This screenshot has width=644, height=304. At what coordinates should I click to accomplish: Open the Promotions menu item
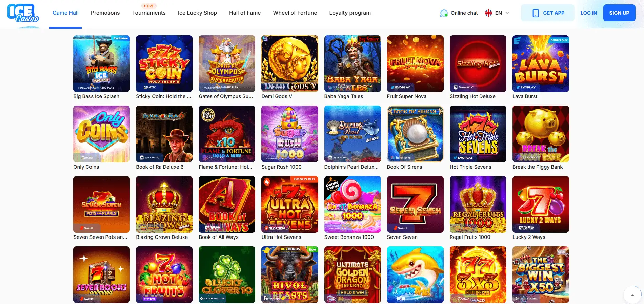[x=105, y=13]
